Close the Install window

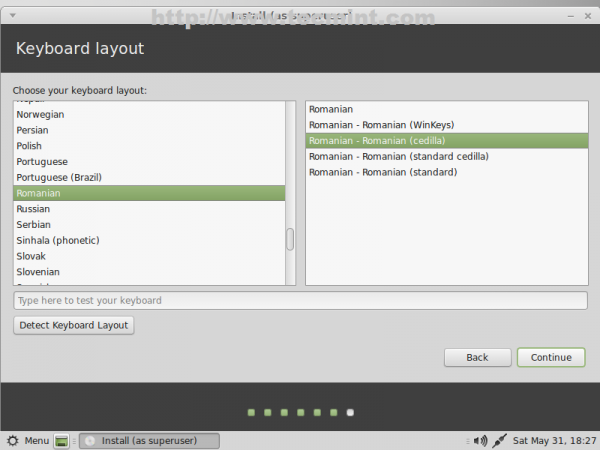[588, 16]
